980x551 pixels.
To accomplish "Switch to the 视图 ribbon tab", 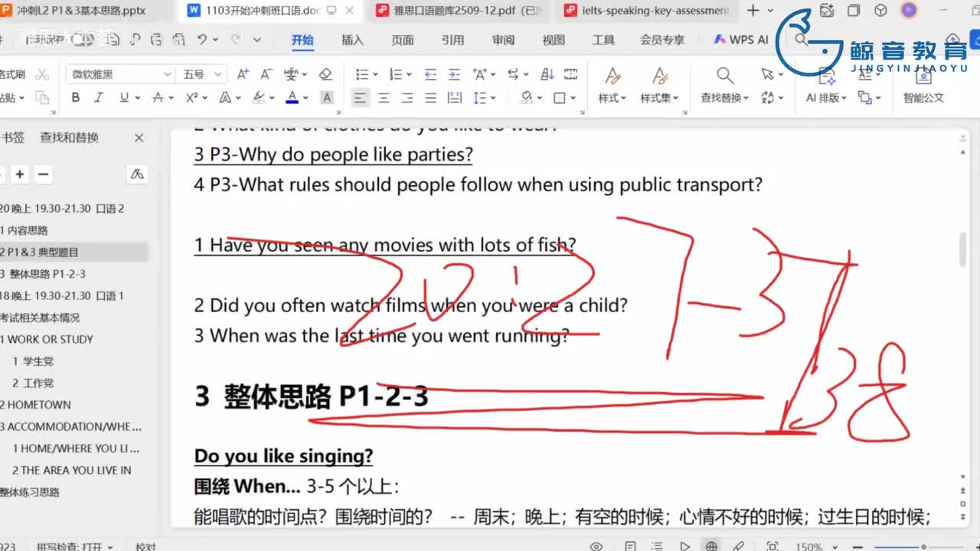I will click(554, 40).
